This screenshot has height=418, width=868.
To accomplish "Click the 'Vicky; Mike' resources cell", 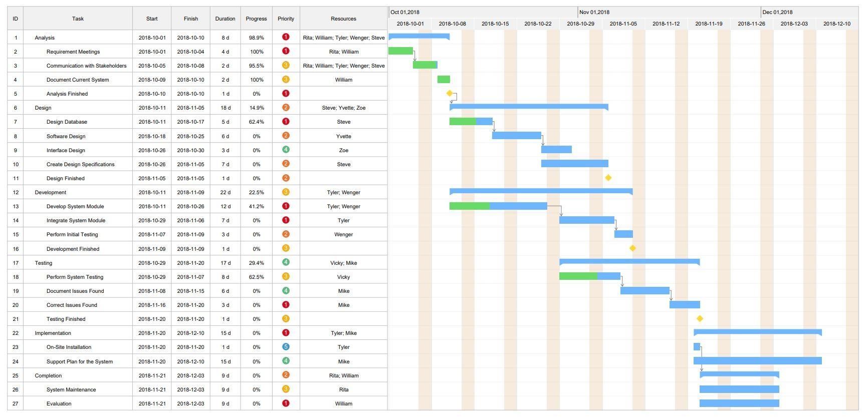I will tap(344, 263).
